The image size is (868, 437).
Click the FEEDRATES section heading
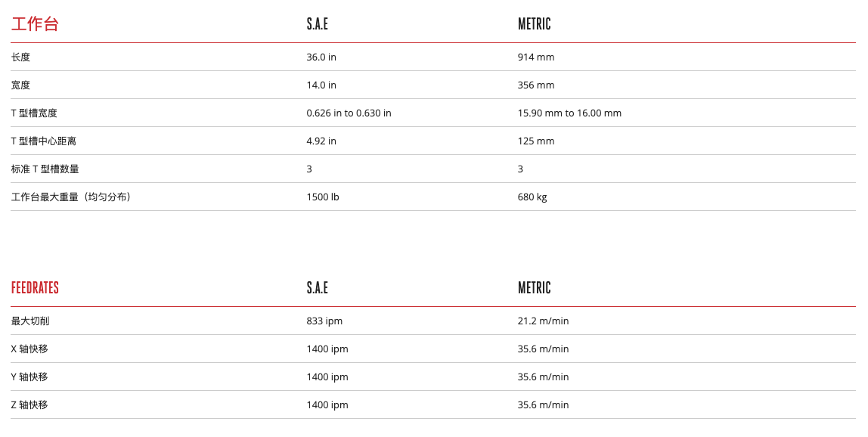[35, 288]
